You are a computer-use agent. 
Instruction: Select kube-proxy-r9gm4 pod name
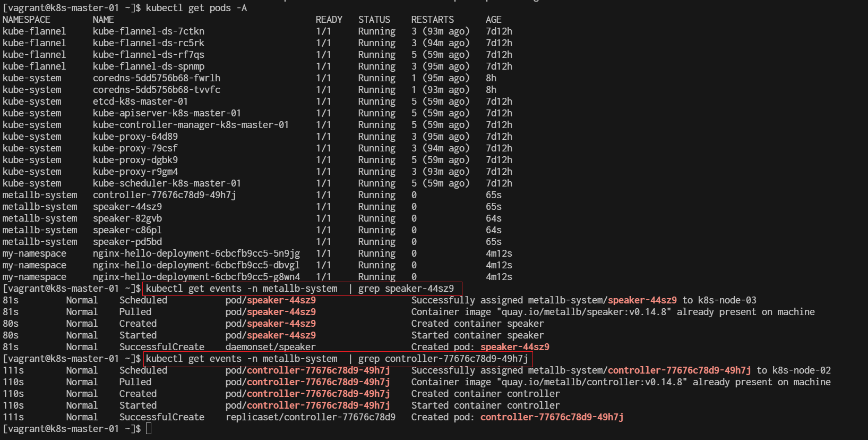135,172
